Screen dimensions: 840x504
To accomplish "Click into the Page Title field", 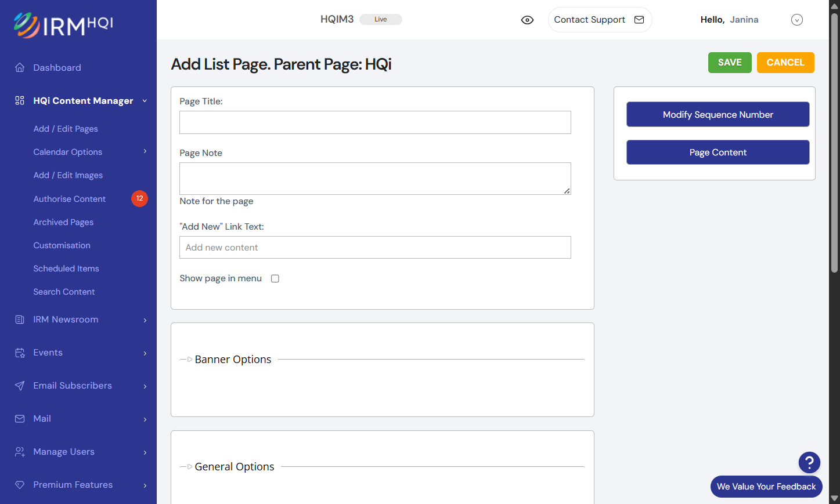I will click(375, 122).
